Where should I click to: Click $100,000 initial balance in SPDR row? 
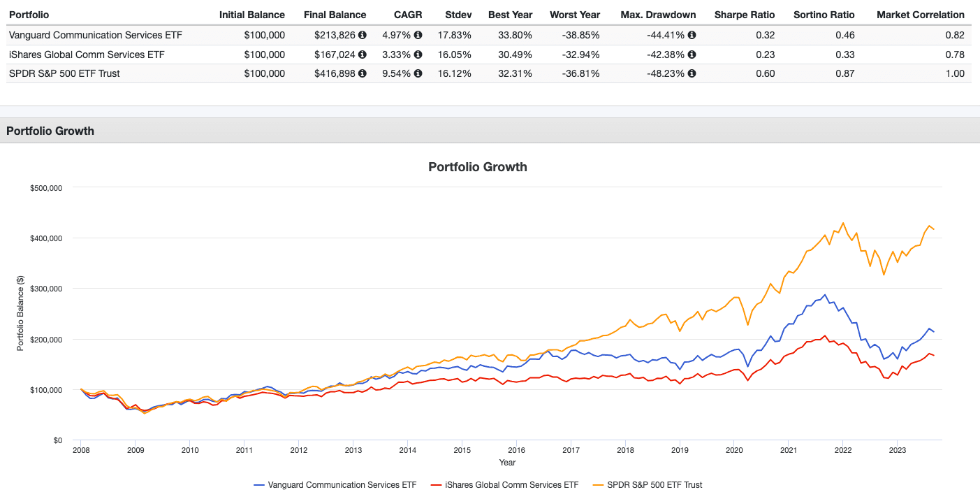click(265, 73)
